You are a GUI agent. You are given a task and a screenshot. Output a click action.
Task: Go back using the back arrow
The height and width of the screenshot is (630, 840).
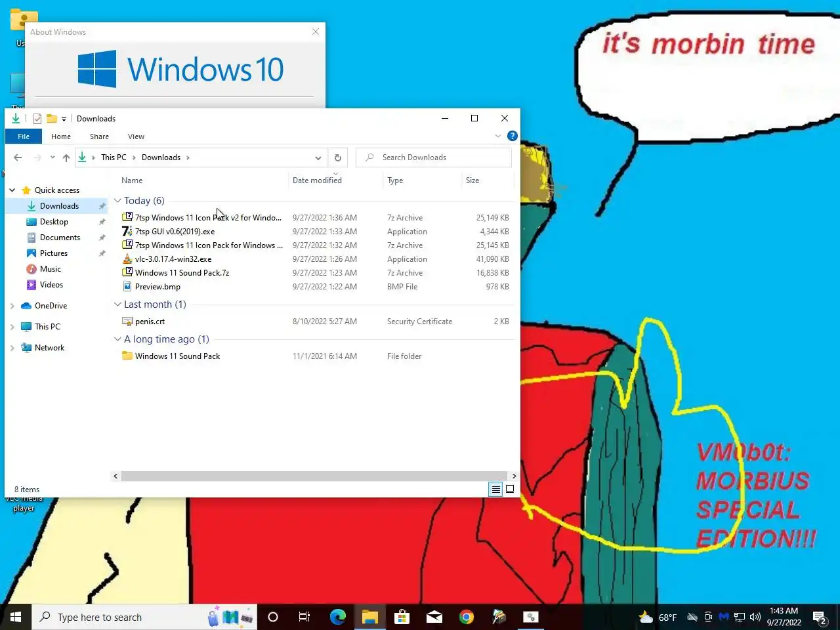click(18, 157)
